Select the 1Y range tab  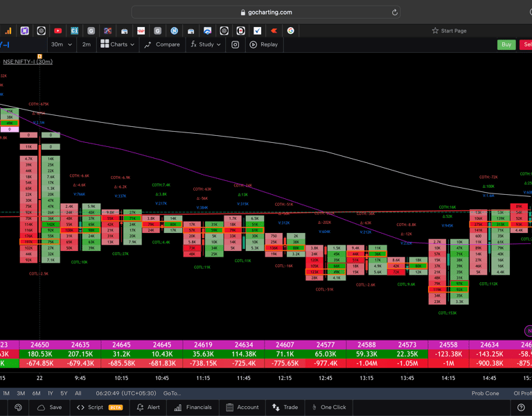point(51,393)
